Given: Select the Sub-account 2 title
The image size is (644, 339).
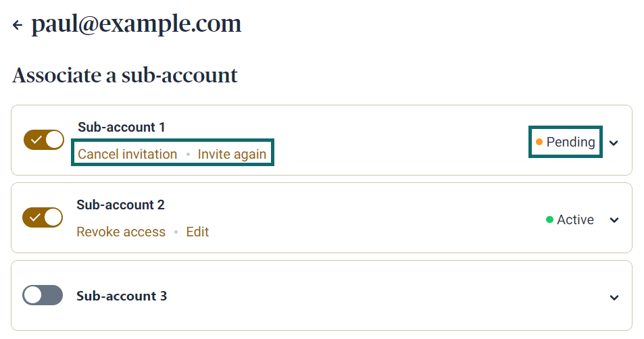Looking at the screenshot, I should click(120, 205).
